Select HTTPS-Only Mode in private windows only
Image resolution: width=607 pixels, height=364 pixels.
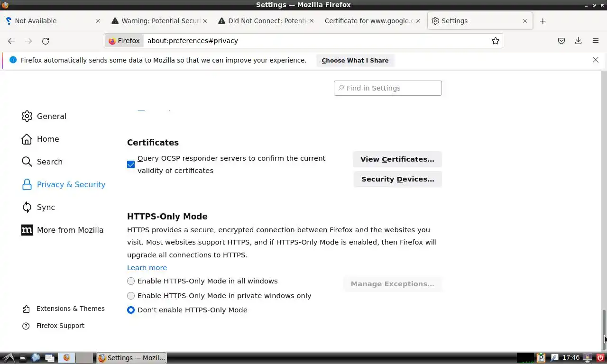(131, 296)
